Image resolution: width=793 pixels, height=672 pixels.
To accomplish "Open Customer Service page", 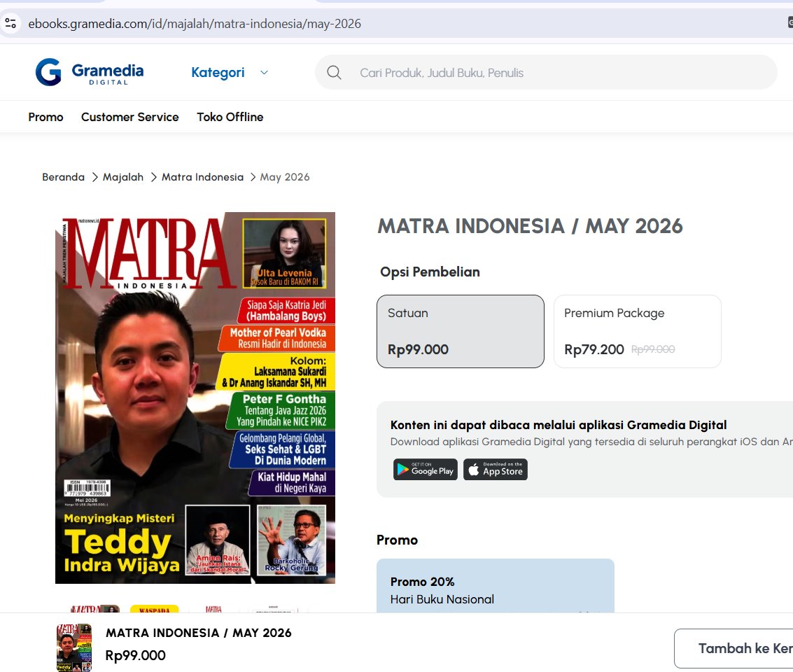I will click(x=130, y=117).
